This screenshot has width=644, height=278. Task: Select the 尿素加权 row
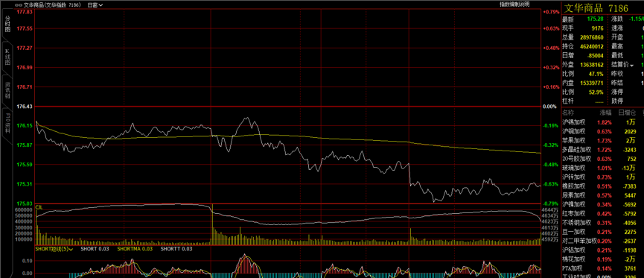pos(602,195)
